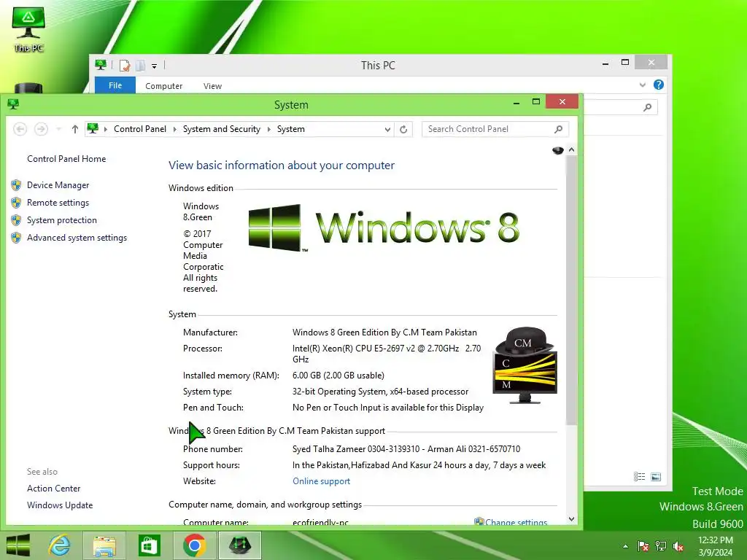
Task: Open Device Manager link
Action: click(58, 185)
